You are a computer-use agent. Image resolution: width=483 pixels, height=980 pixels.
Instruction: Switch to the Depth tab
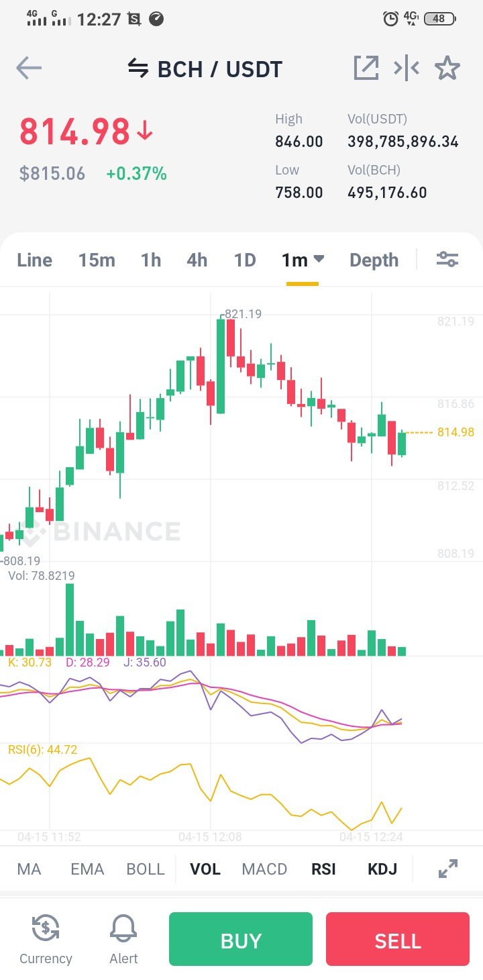374,260
